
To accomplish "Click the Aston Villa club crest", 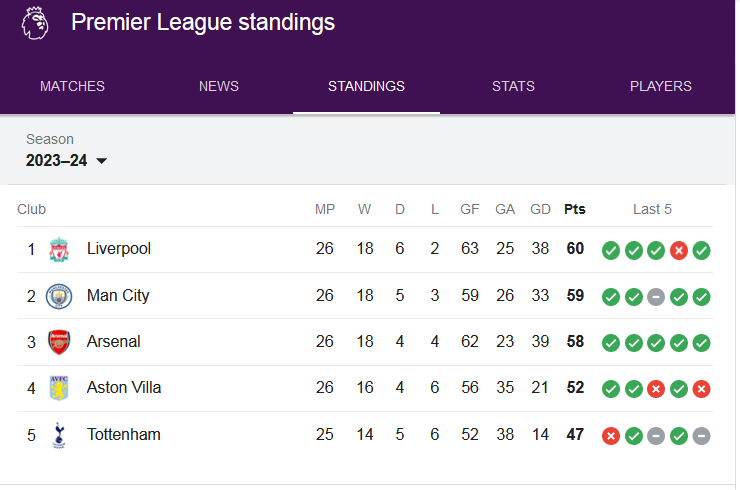I will click(x=59, y=388).
